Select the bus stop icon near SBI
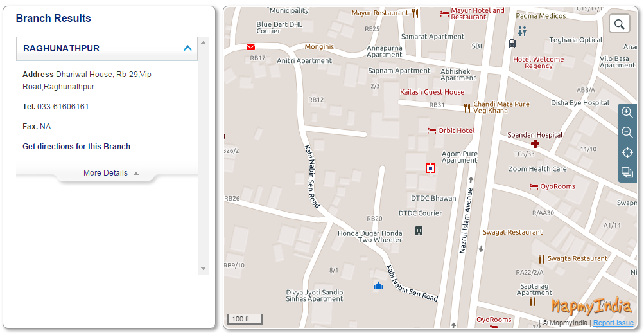Viewport: 644px width, 333px height. (512, 43)
